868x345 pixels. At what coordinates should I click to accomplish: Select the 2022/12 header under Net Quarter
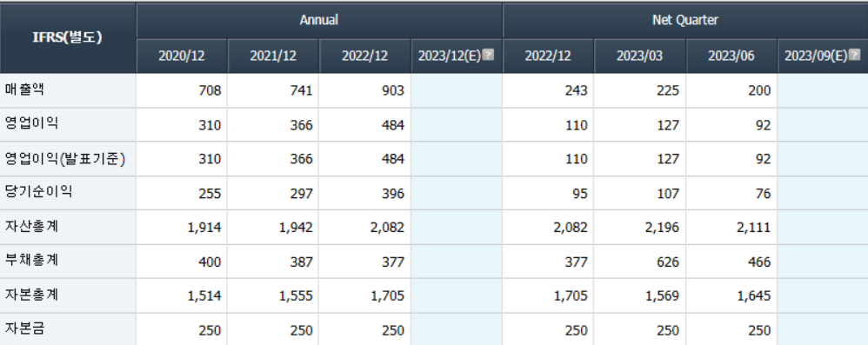coord(548,56)
